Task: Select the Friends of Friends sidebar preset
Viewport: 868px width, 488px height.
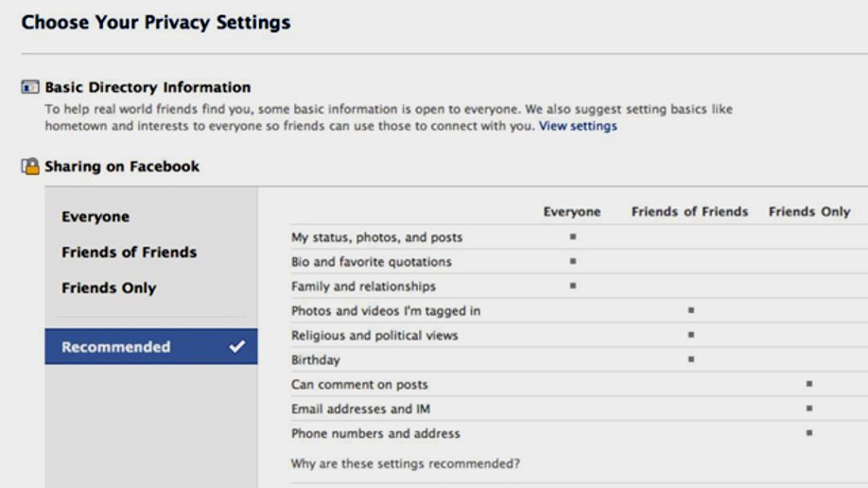Action: tap(130, 253)
